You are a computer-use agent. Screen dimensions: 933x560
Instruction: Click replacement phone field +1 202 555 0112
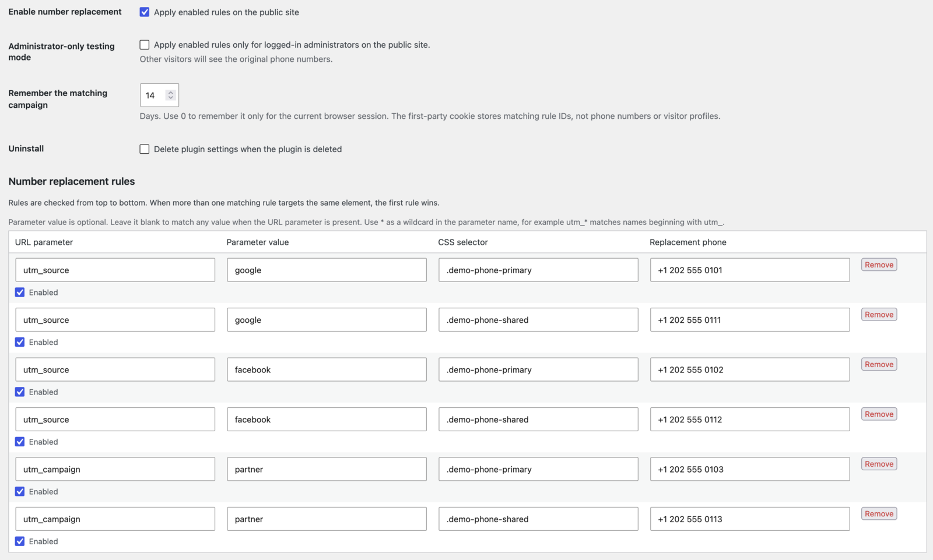click(750, 420)
